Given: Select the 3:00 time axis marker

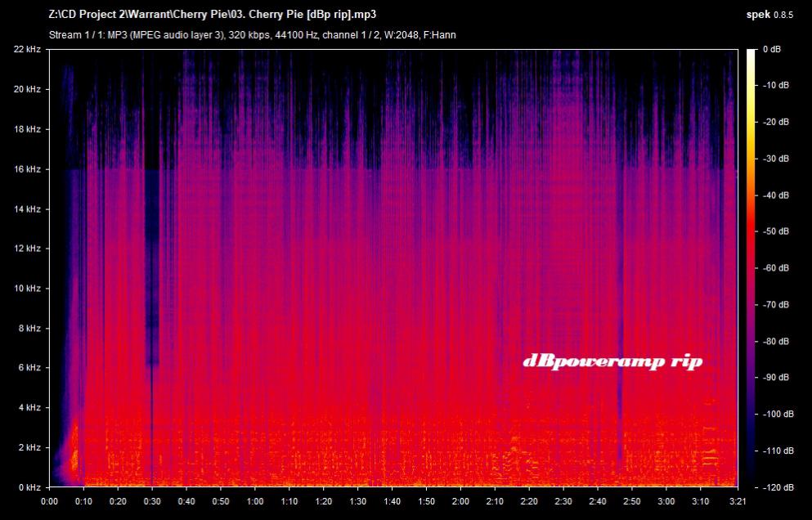Looking at the screenshot, I should 666,501.
